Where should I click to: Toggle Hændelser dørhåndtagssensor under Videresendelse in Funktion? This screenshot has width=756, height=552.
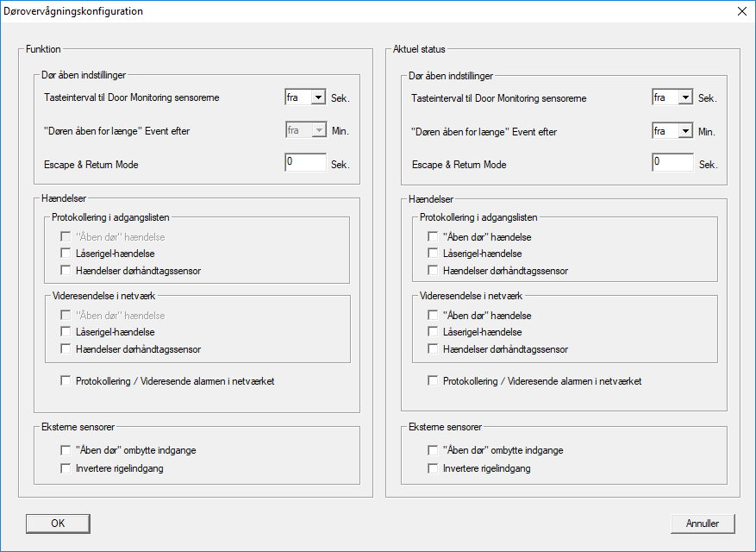[66, 349]
